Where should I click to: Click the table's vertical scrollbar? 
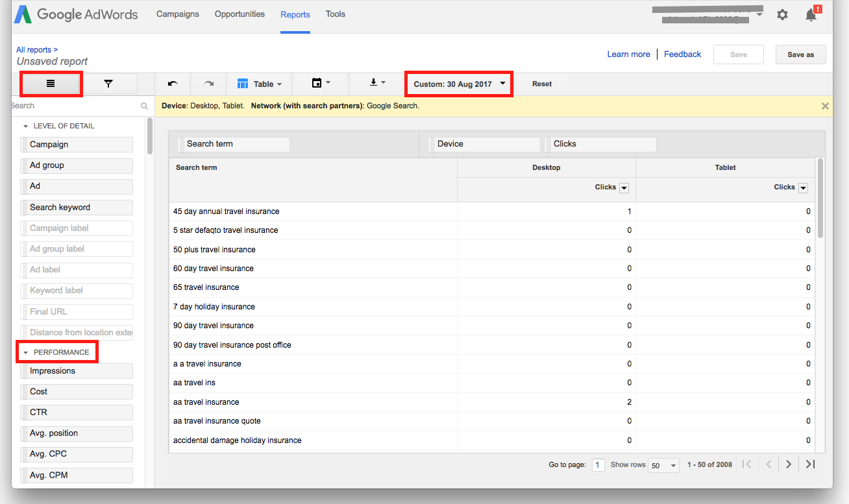[x=820, y=198]
